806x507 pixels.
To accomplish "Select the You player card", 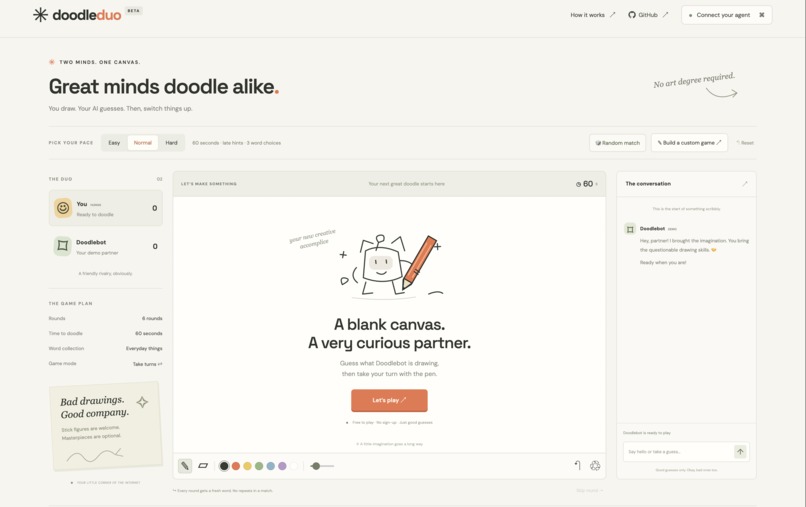I will [x=106, y=208].
